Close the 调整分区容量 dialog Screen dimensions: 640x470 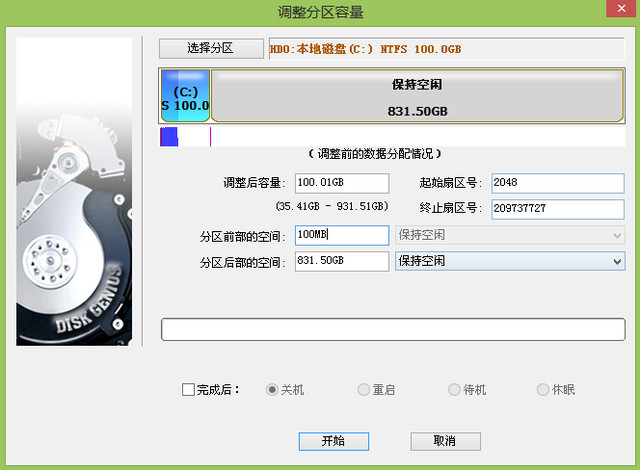(621, 8)
